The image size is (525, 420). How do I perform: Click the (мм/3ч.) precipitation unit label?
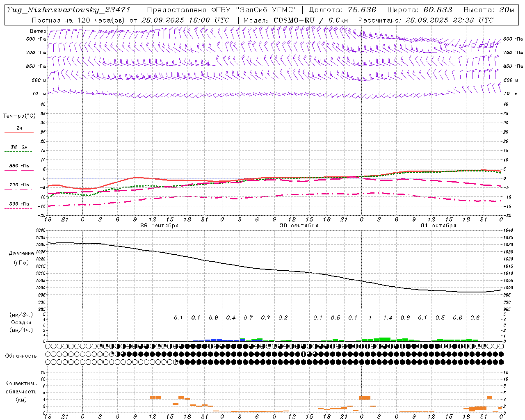pyautogui.click(x=21, y=315)
